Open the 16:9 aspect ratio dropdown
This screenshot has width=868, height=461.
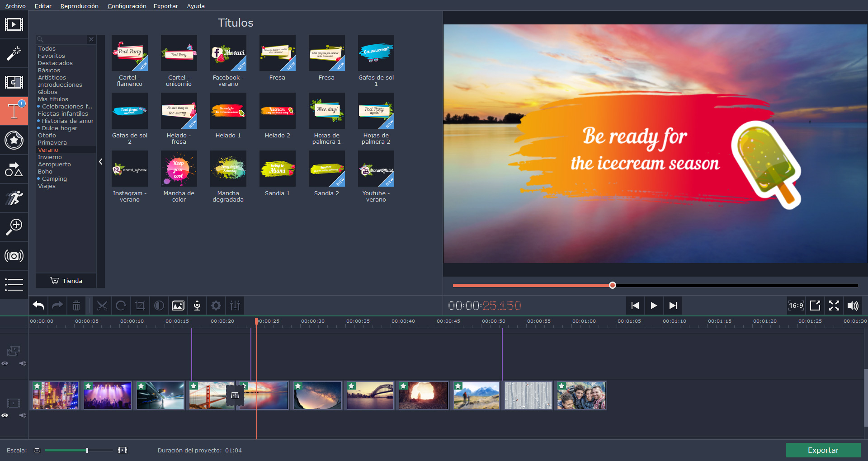coord(796,306)
